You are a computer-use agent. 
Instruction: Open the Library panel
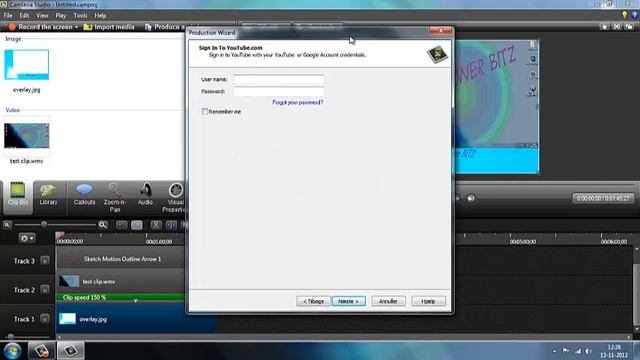[x=48, y=195]
